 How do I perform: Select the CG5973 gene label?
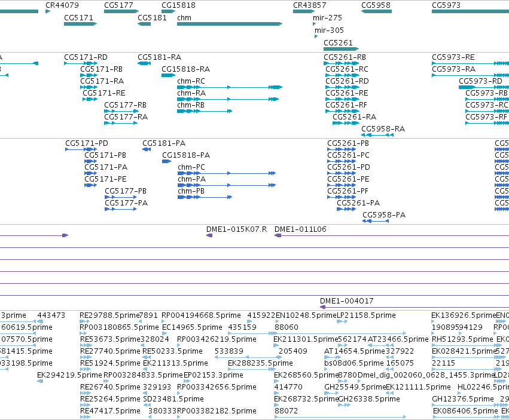click(x=446, y=5)
